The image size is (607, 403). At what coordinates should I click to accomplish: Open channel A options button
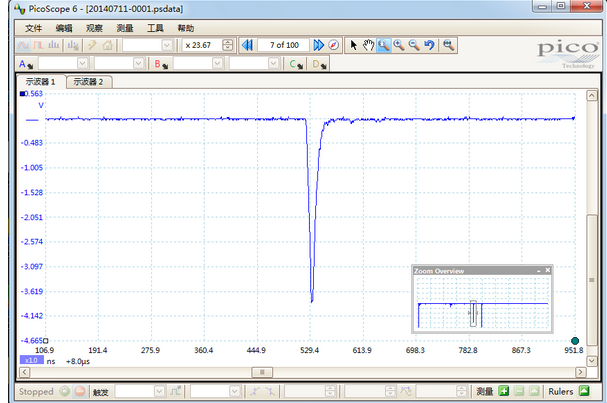point(24,64)
